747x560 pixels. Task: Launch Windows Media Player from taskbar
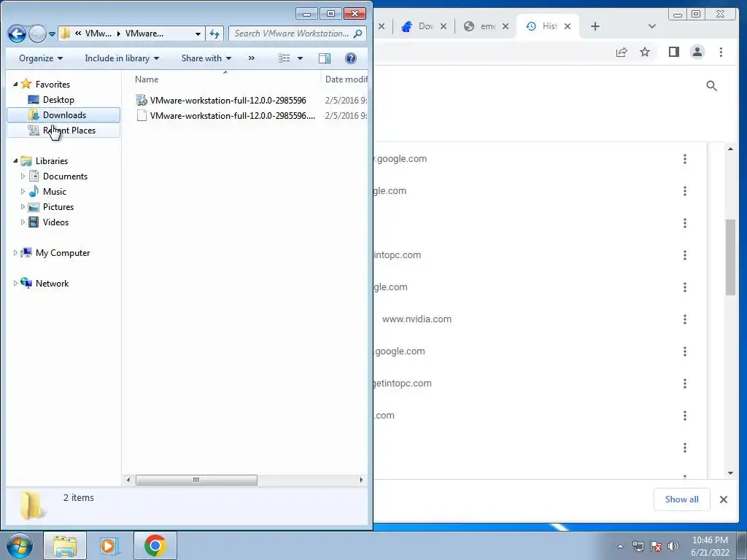tap(109, 545)
